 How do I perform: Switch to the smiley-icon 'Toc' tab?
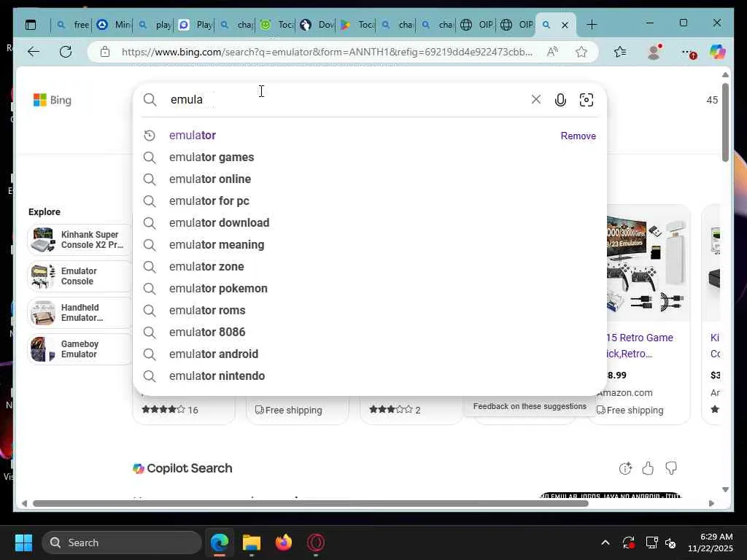276,25
